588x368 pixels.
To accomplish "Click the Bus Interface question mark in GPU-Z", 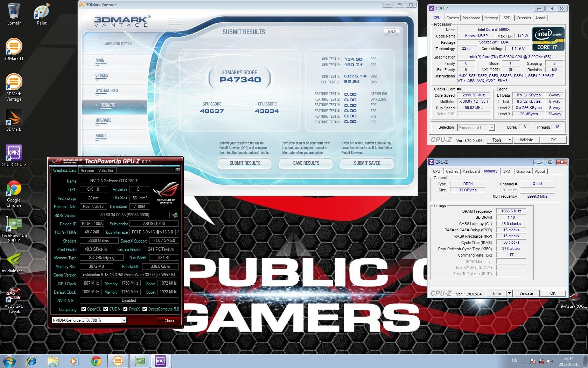I will click(x=178, y=232).
